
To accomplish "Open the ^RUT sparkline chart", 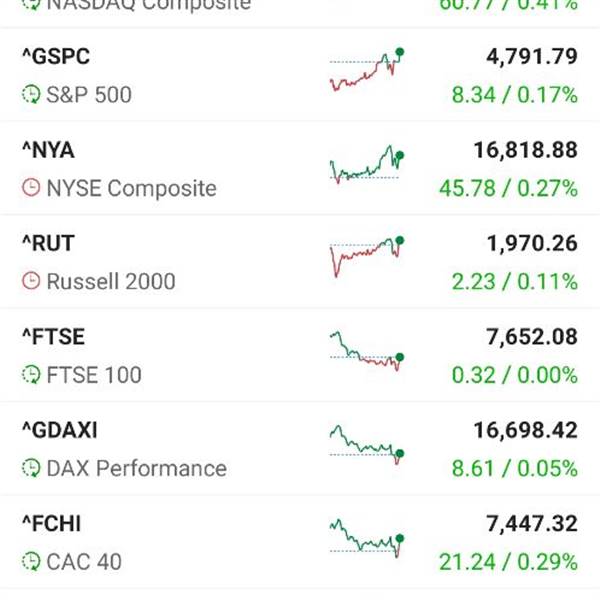I will [367, 257].
